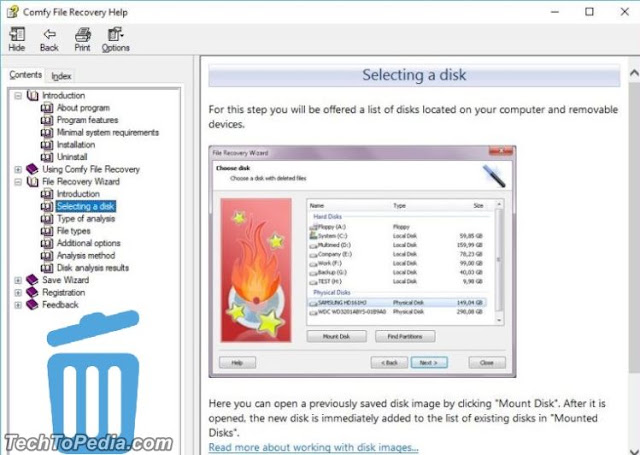Print the current help topic
The image size is (640, 455).
(x=82, y=40)
